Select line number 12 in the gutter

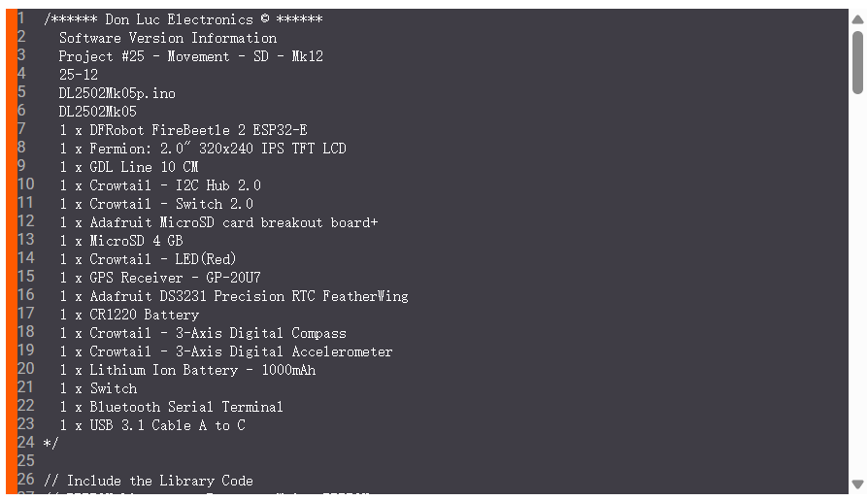click(x=25, y=222)
